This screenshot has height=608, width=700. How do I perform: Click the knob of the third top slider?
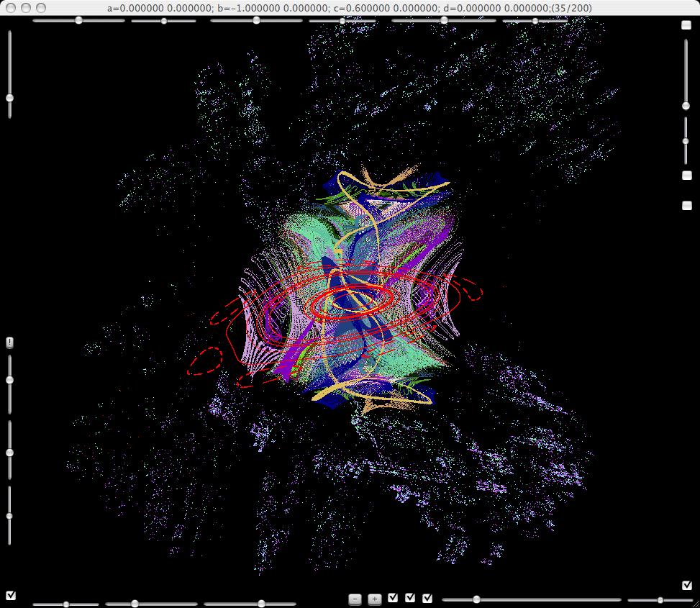pyautogui.click(x=256, y=20)
